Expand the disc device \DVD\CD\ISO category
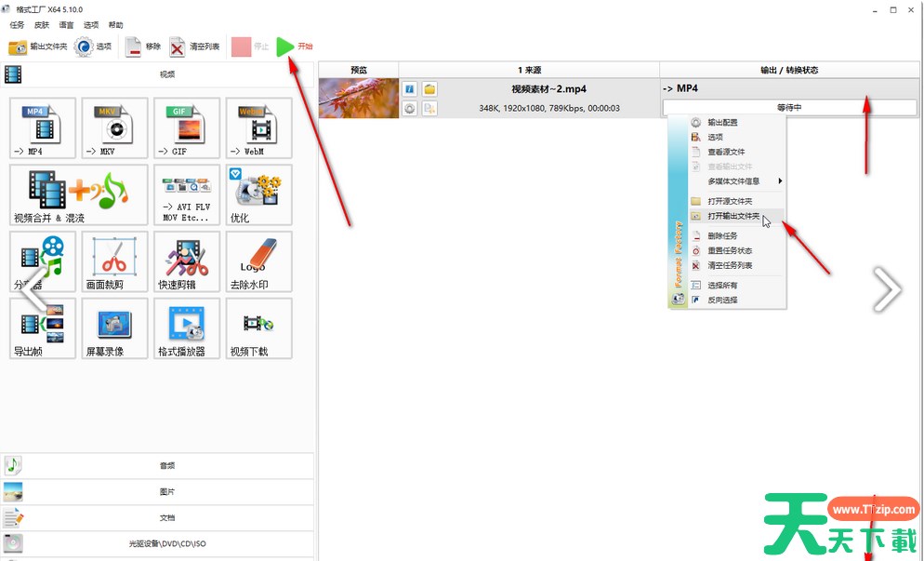 (x=157, y=543)
